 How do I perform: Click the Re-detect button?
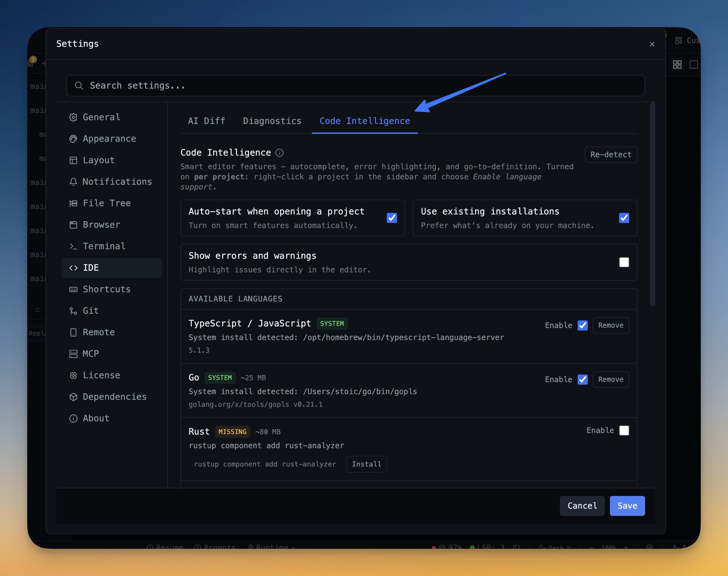[611, 154]
